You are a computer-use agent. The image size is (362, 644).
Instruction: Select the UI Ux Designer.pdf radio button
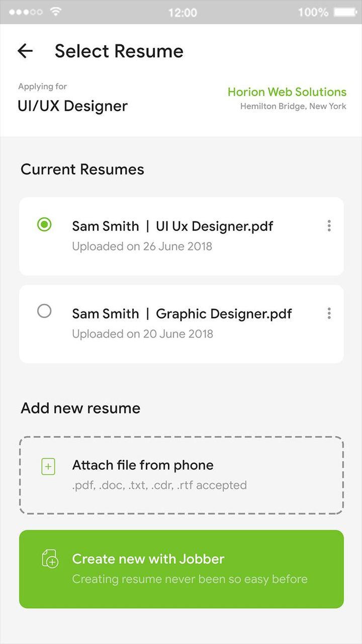[x=44, y=225]
